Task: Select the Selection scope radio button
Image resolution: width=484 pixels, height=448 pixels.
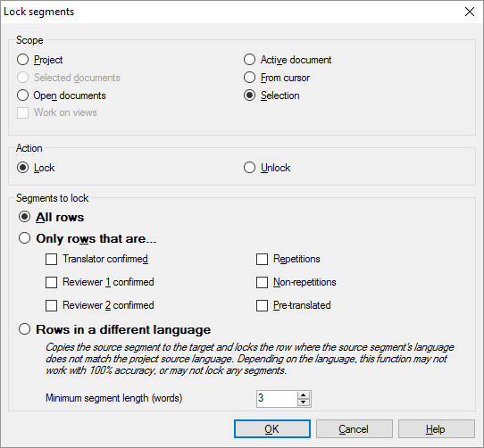Action: click(x=249, y=95)
